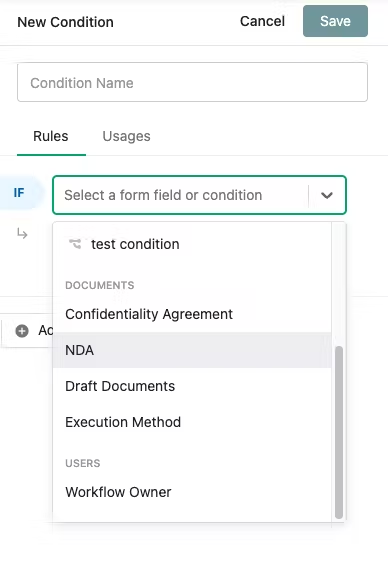Click the New Condition title text
This screenshot has width=388, height=561.
(66, 22)
